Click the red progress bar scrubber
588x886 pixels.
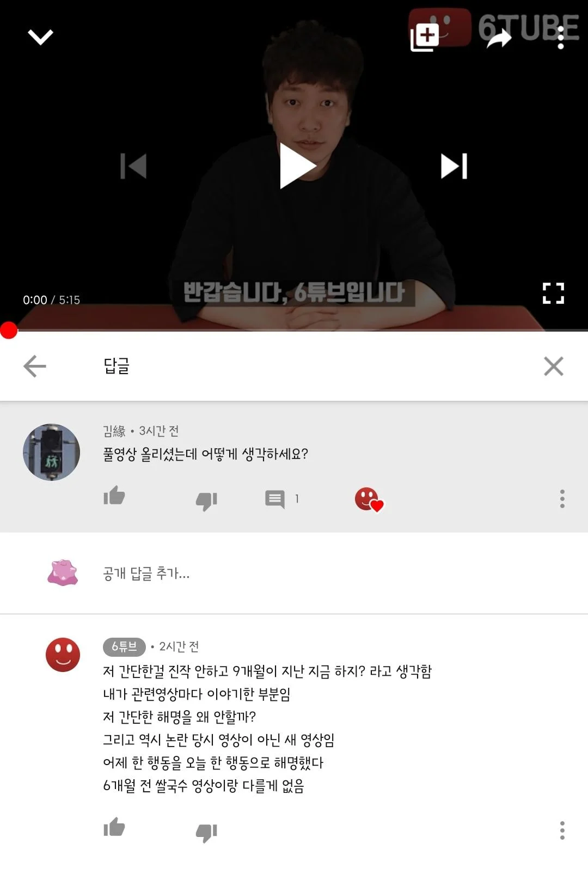pyautogui.click(x=9, y=330)
